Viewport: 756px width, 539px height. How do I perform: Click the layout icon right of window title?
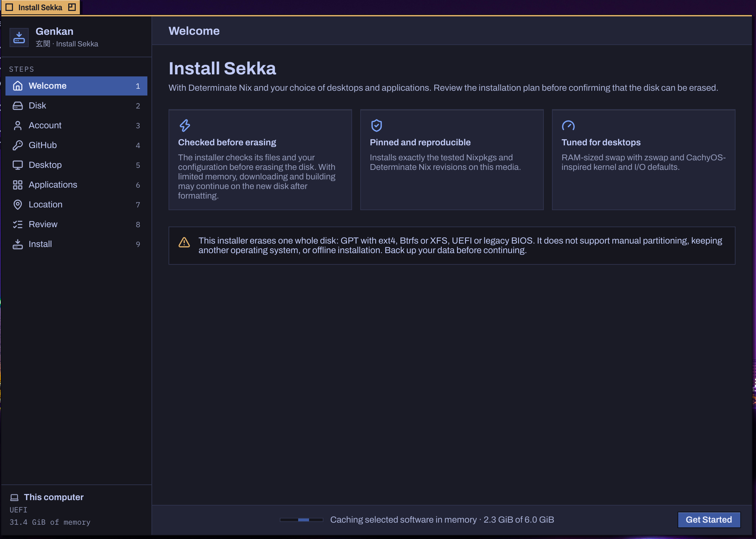[x=72, y=7]
